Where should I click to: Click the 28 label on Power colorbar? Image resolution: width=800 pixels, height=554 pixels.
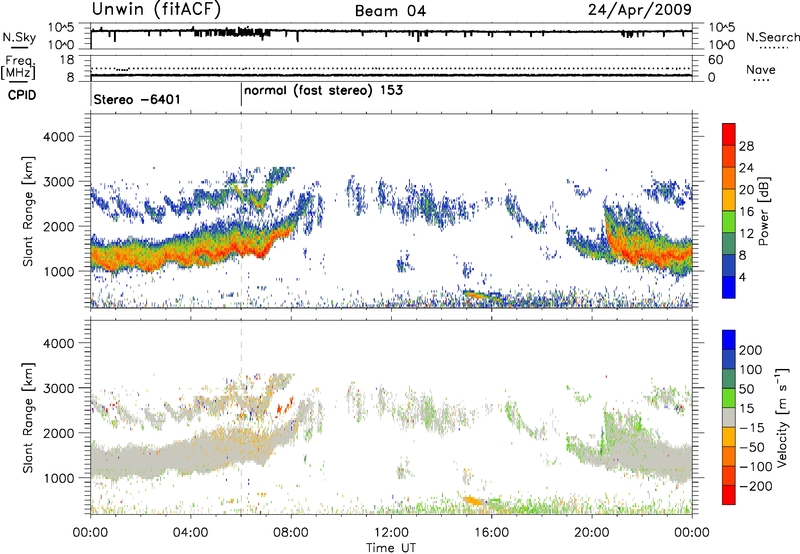746,146
